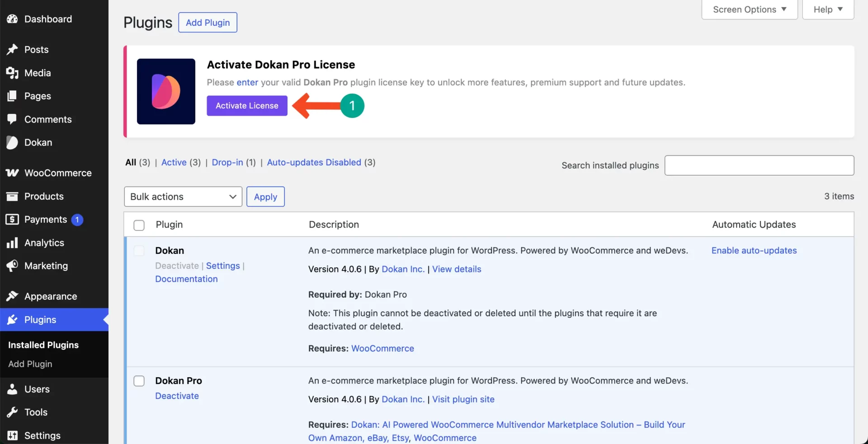868x444 pixels.
Task: Click the Users person icon
Action: click(12, 389)
